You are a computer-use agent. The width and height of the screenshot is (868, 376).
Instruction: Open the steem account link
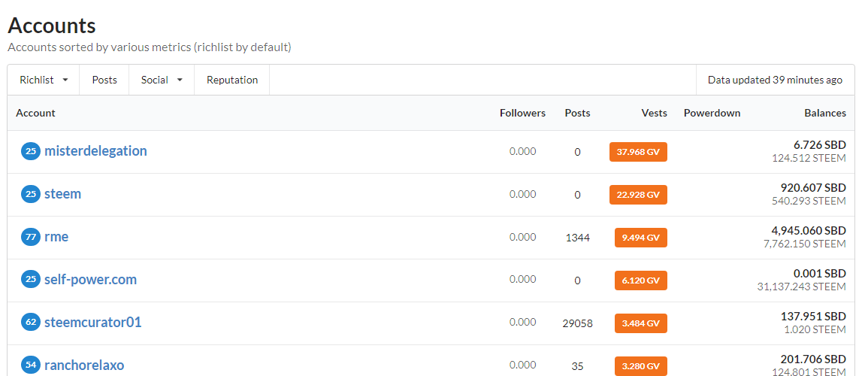click(62, 194)
